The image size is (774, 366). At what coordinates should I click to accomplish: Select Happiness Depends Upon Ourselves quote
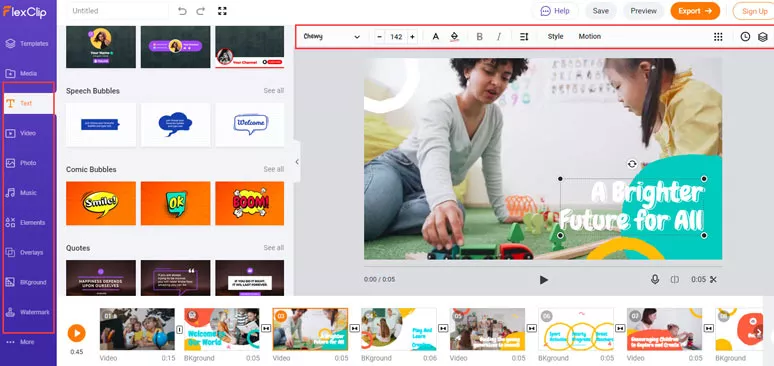[x=101, y=278]
